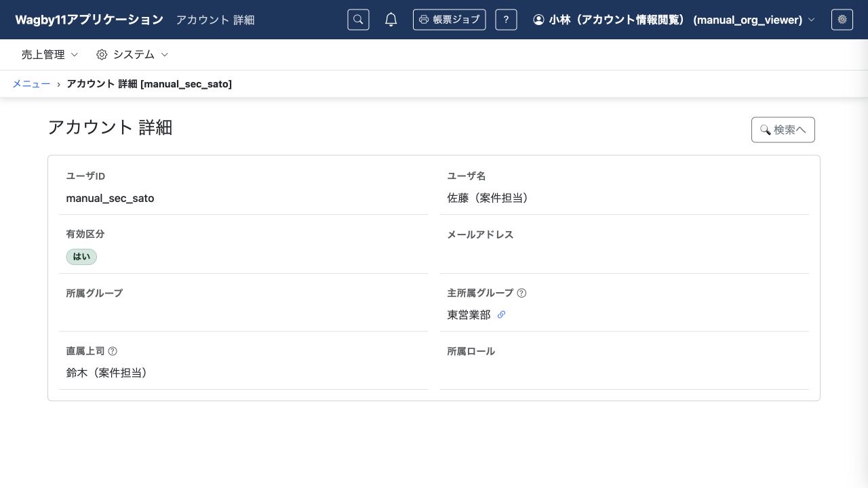Click the 有効区分 field label
Image resolution: width=868 pixels, height=488 pixels.
[x=85, y=234]
